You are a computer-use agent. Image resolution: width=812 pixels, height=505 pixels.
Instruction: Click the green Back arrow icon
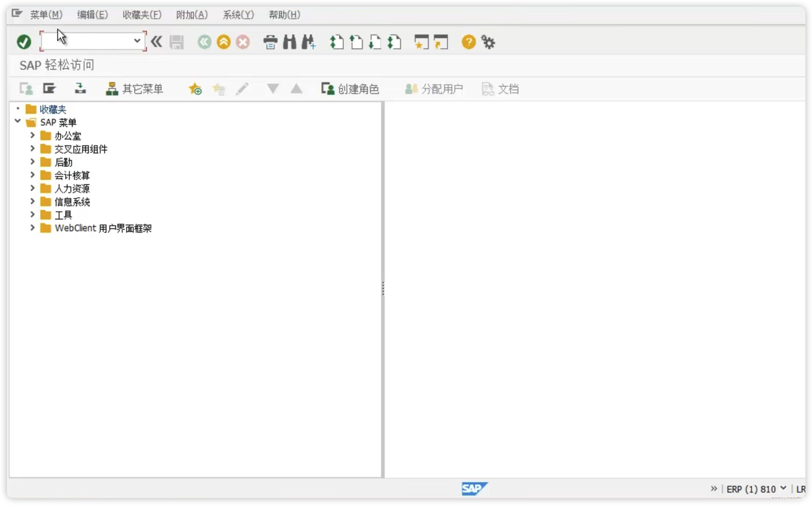(x=204, y=42)
